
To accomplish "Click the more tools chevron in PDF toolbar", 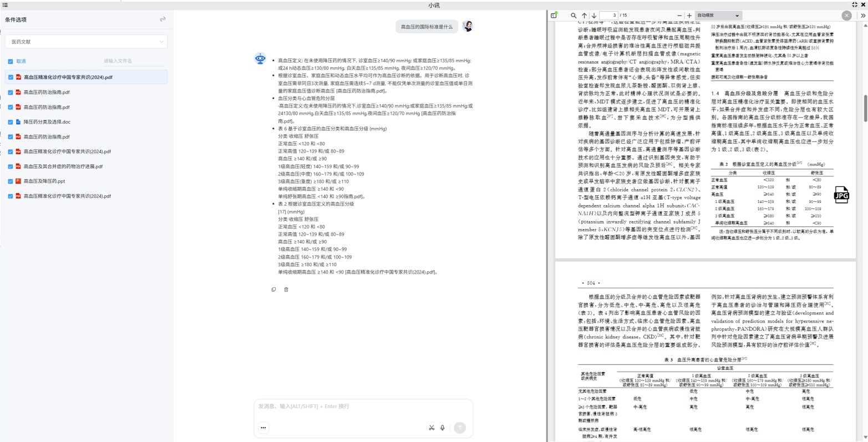I will 863,15.
